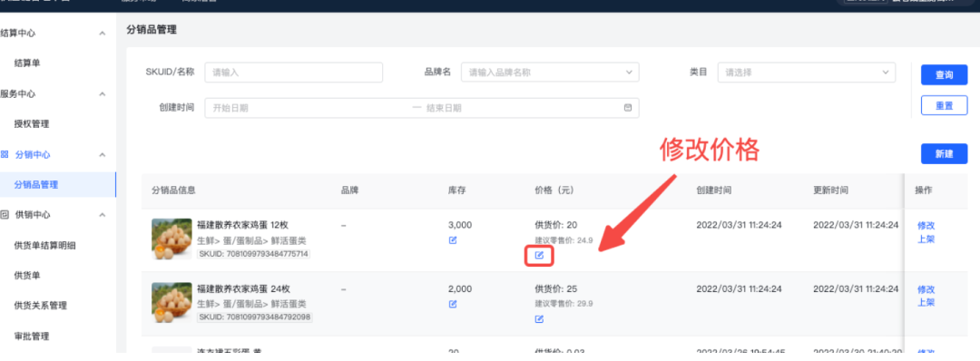Click the 供销中心 icon in the sidebar
This screenshot has width=980, height=361.
5,214
